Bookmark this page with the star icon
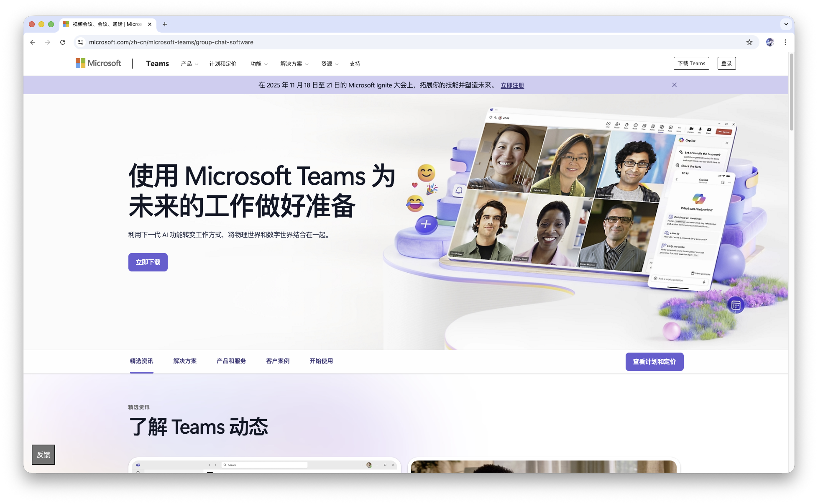The width and height of the screenshot is (818, 504). (749, 42)
